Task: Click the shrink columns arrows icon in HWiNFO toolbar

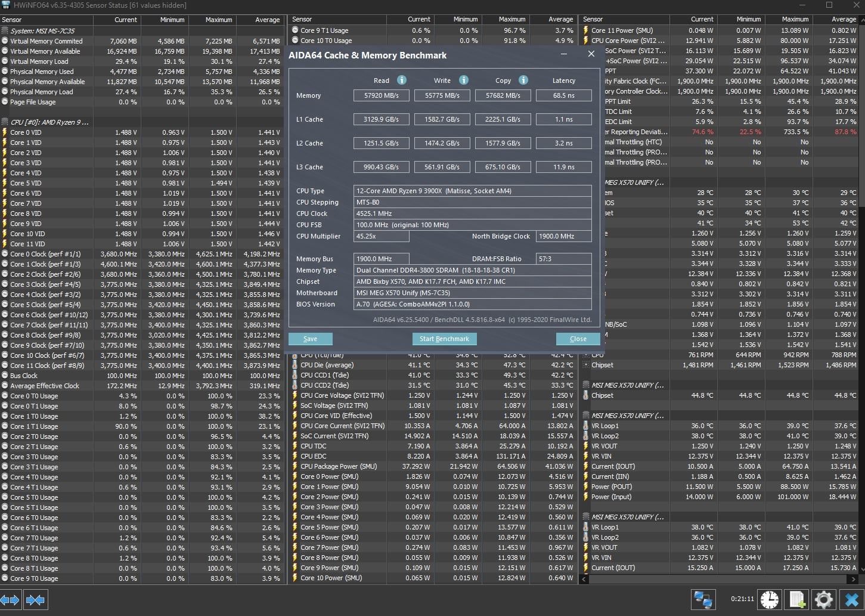Action: [x=36, y=600]
